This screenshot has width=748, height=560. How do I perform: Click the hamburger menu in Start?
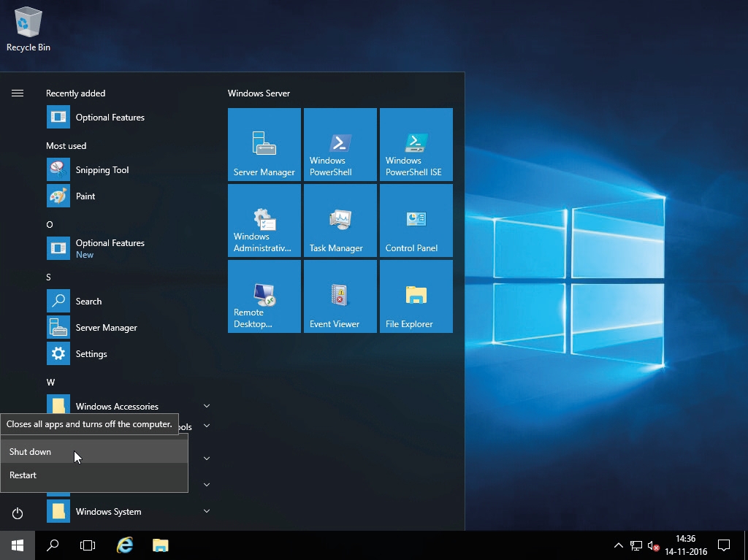click(x=18, y=93)
